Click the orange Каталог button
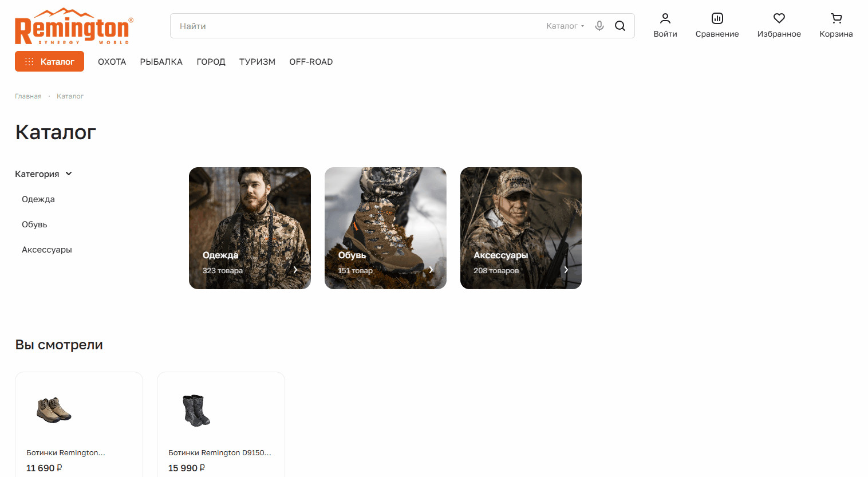This screenshot has height=477, width=868. (49, 61)
